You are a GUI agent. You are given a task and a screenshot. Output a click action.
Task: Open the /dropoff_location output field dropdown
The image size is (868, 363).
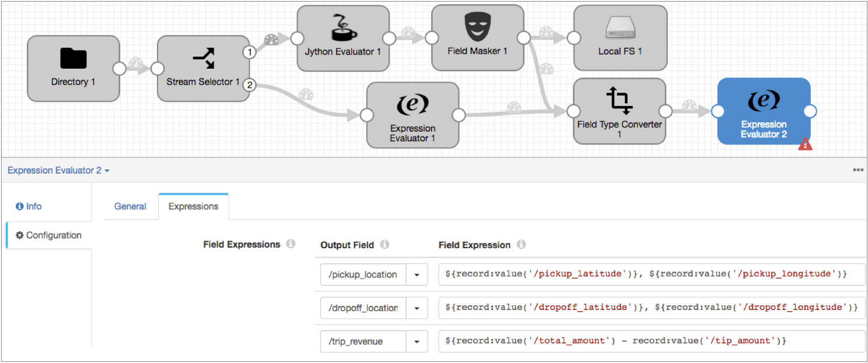tap(416, 308)
